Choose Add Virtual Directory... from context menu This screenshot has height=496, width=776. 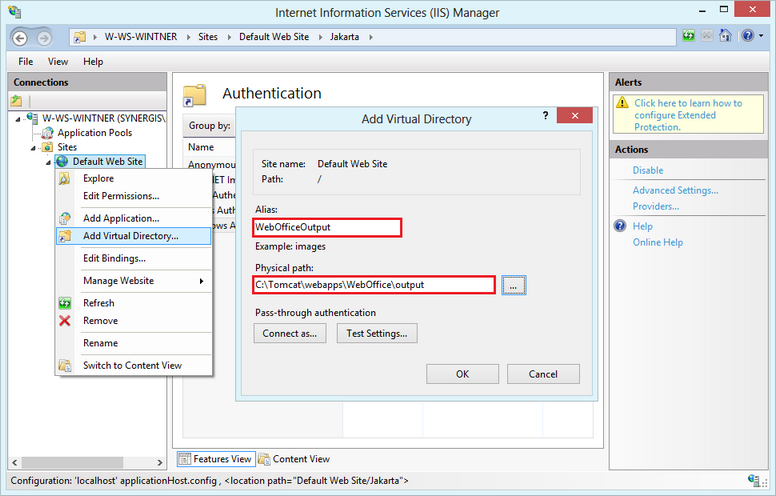(134, 236)
